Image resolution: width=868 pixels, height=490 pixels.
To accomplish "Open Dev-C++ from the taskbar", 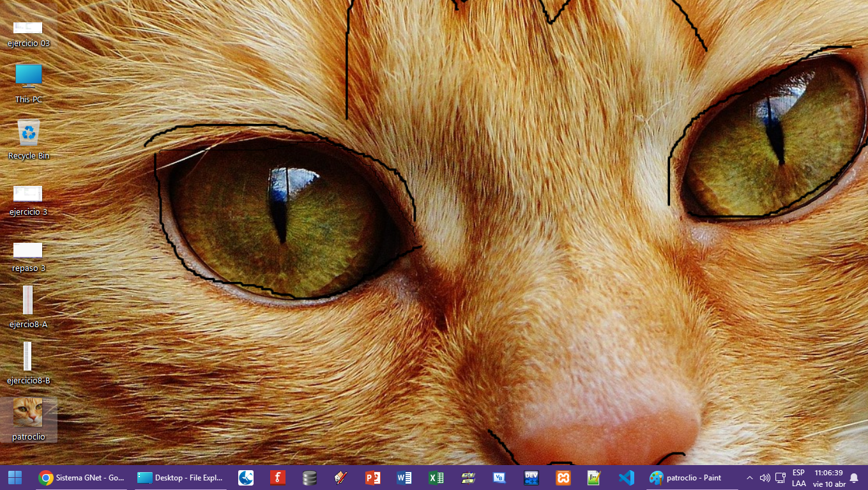I will 531,478.
